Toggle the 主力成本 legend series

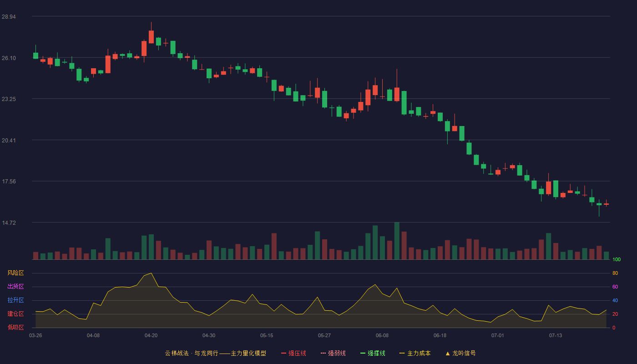415,353
